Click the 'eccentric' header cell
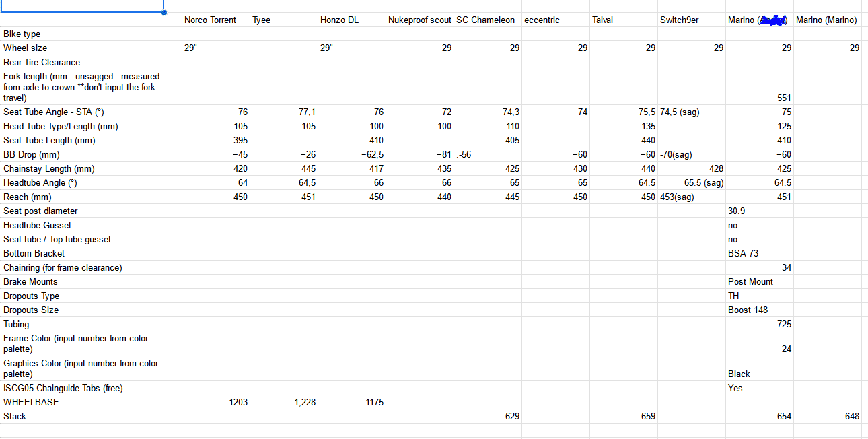This screenshot has height=439, width=868. coord(556,20)
